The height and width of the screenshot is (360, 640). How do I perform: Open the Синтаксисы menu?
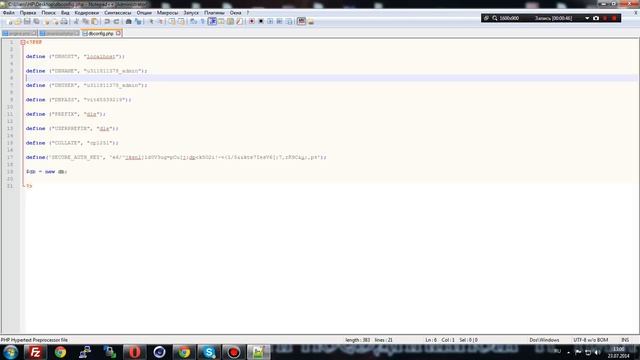click(118, 13)
